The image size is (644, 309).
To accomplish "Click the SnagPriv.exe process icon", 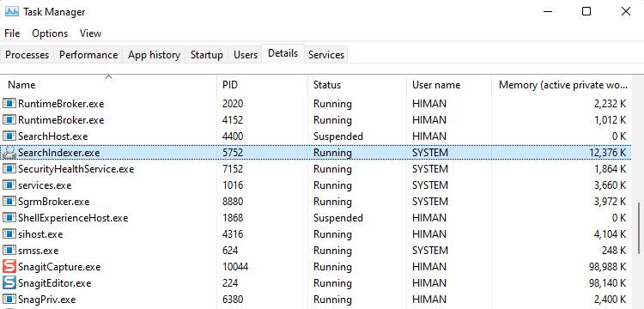I will (x=9, y=300).
